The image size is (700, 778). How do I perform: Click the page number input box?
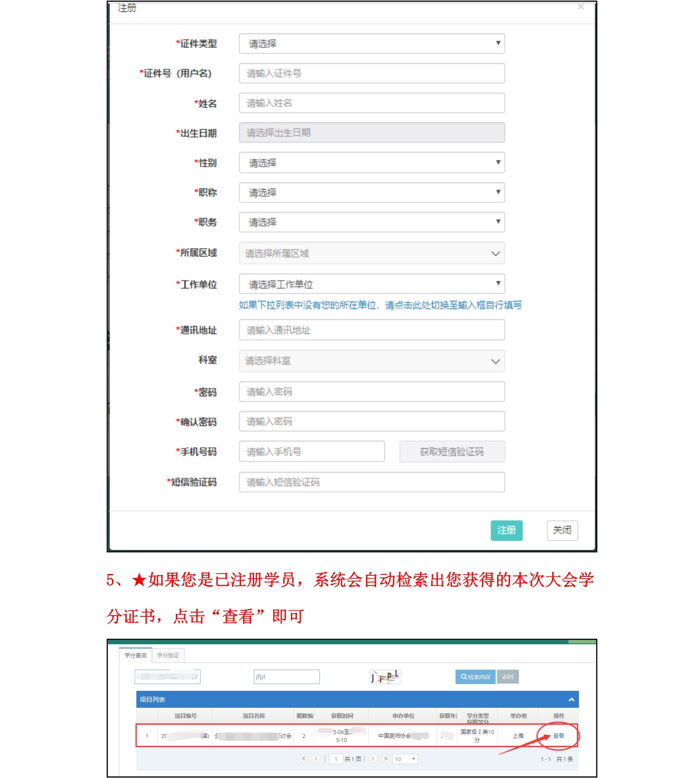point(336,759)
